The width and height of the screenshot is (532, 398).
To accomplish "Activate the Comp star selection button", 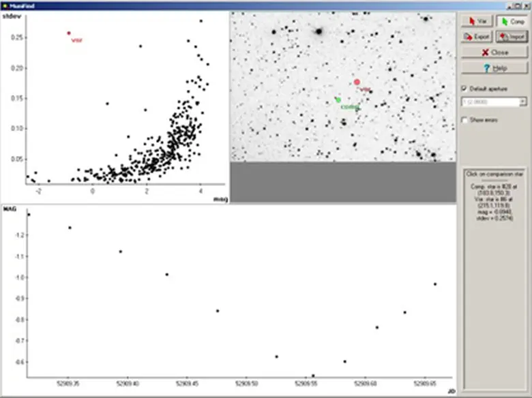I will (512, 22).
